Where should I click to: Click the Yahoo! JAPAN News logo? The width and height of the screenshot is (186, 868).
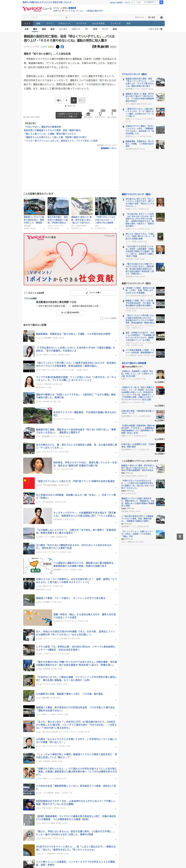click(37, 9)
